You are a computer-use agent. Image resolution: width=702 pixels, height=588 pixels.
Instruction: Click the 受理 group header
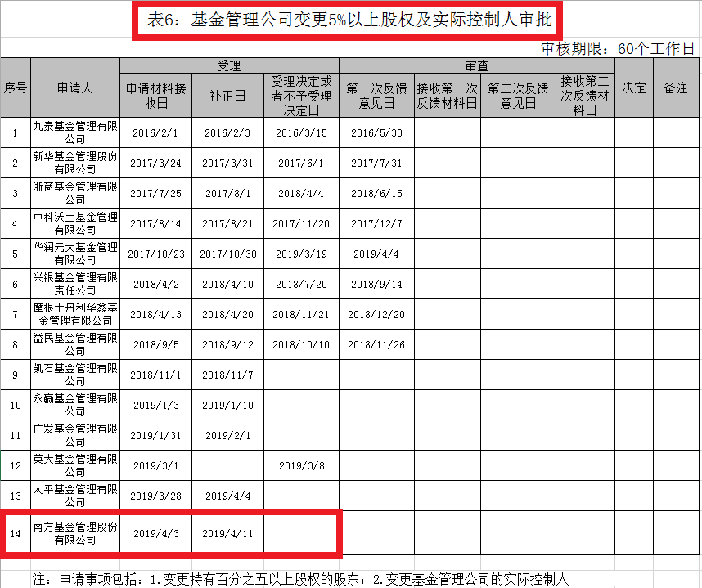pos(229,65)
